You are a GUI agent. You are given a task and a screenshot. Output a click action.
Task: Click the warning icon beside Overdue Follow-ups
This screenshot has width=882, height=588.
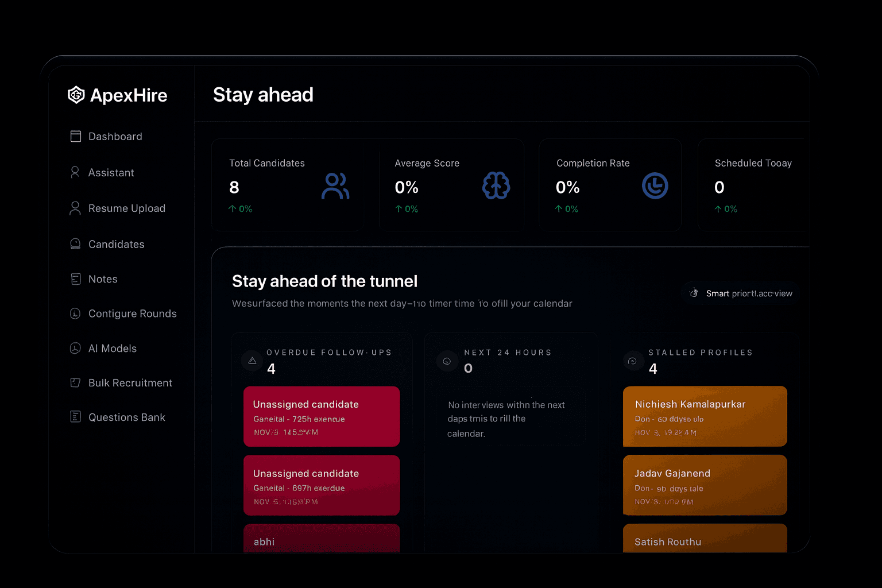[x=252, y=361]
